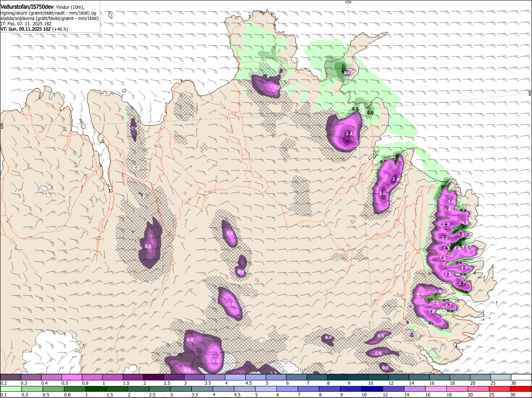The height and width of the screenshot is (398, 532).
Task: Click the '2.2' snowfall value on the map
Action: tap(446, 224)
